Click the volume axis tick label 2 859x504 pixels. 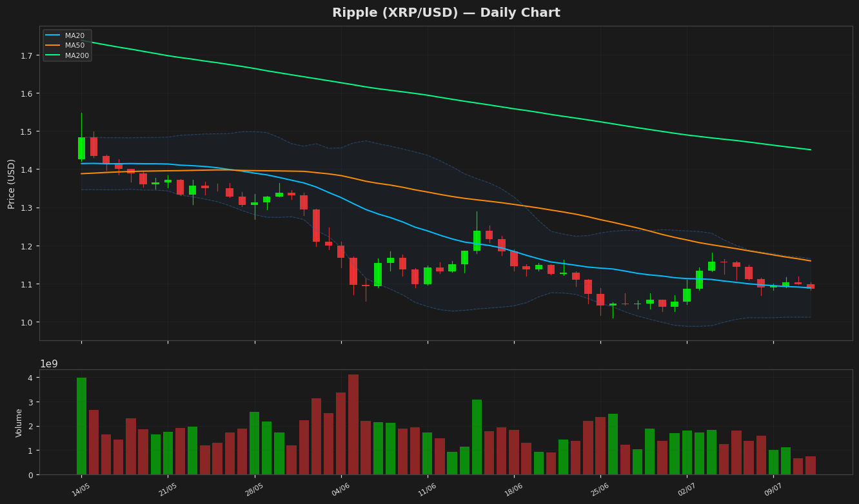[x=30, y=426]
